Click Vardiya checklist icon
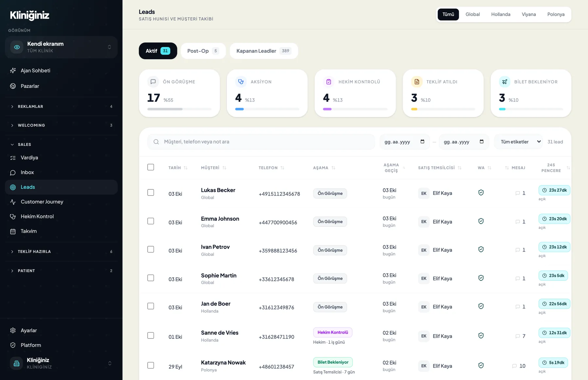Image resolution: width=588 pixels, height=380 pixels. (13, 158)
